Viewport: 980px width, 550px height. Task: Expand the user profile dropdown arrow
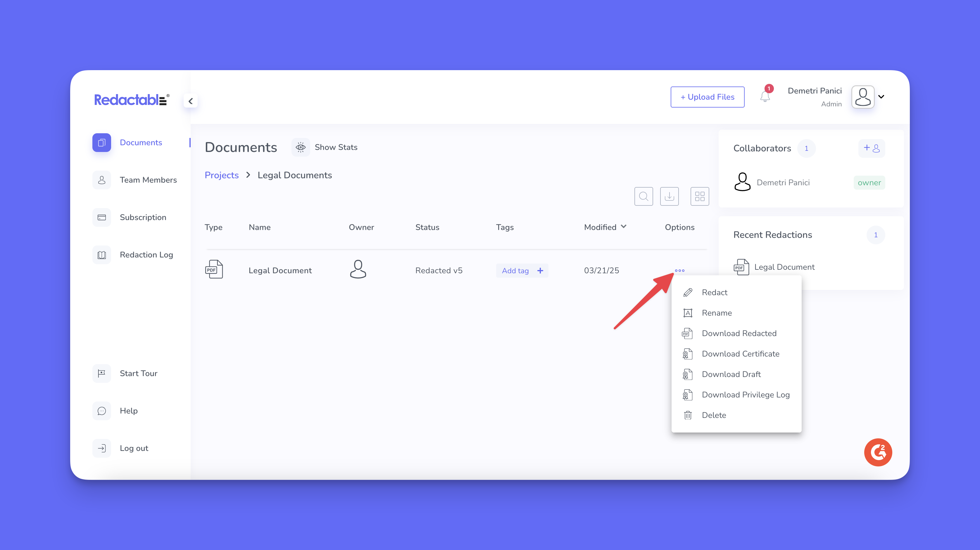(881, 97)
